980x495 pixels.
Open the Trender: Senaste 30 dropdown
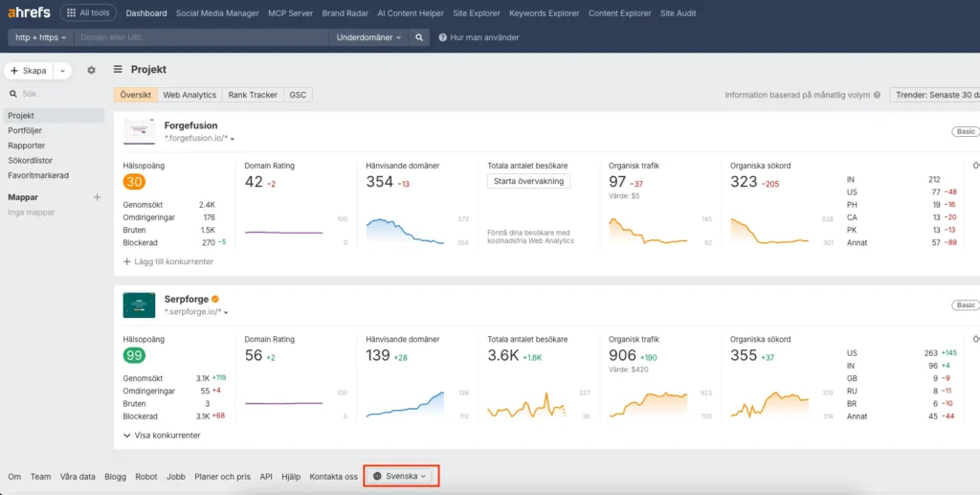point(935,95)
